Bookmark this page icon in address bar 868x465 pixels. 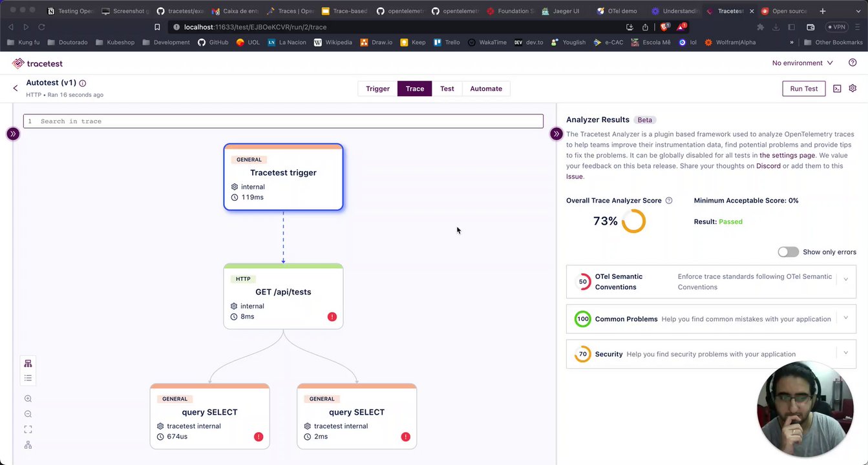click(157, 27)
